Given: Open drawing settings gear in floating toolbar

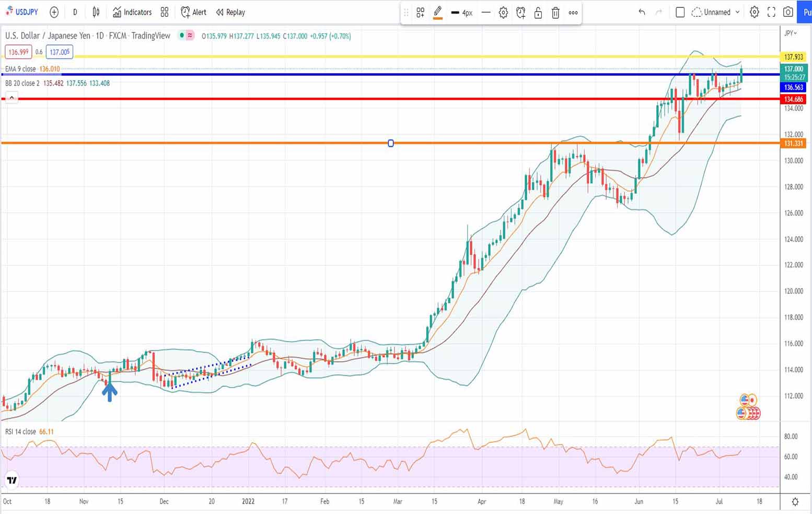Looking at the screenshot, I should coord(503,13).
